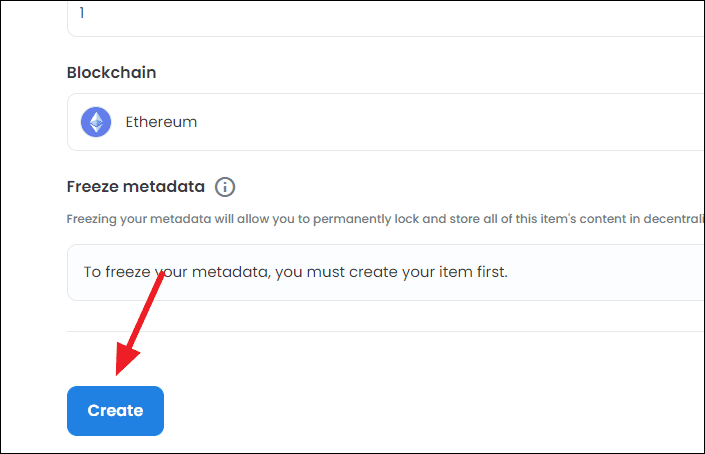Click the "To freeze your metadata" notice box
This screenshot has width=705, height=454.
[x=385, y=272]
